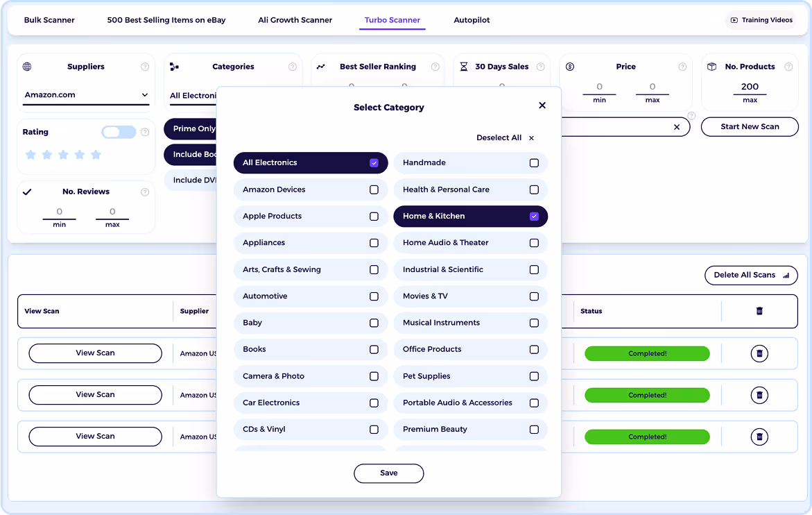Click the first rating star
The width and height of the screenshot is (812, 515).
tap(31, 154)
